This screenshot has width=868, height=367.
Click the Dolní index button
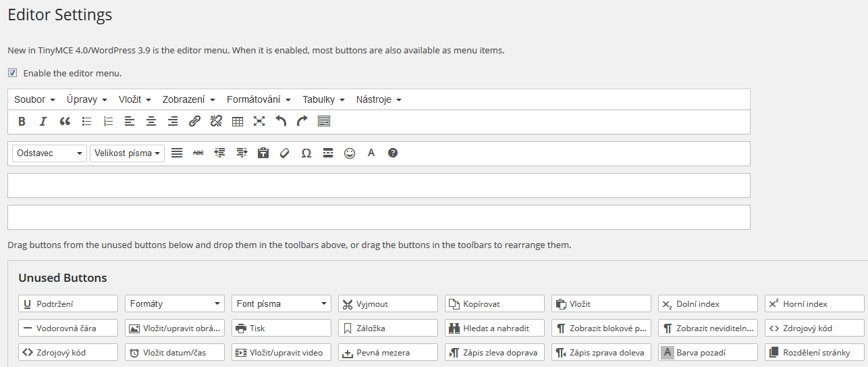click(x=708, y=304)
